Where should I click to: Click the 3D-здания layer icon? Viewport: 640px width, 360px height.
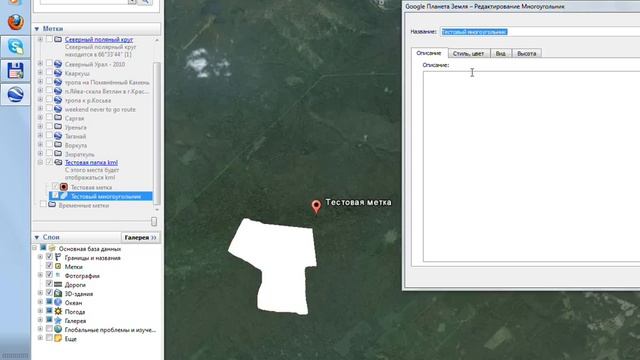(x=58, y=293)
